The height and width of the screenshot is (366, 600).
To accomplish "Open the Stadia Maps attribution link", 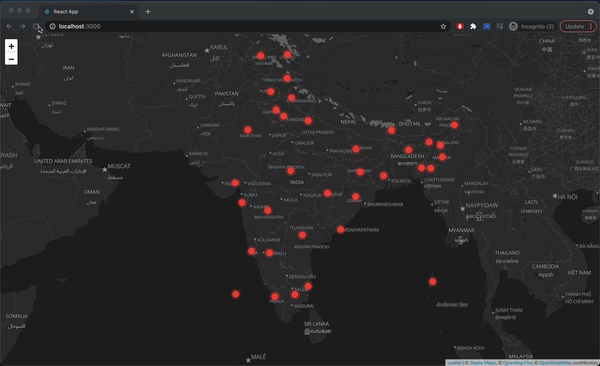I will point(482,363).
